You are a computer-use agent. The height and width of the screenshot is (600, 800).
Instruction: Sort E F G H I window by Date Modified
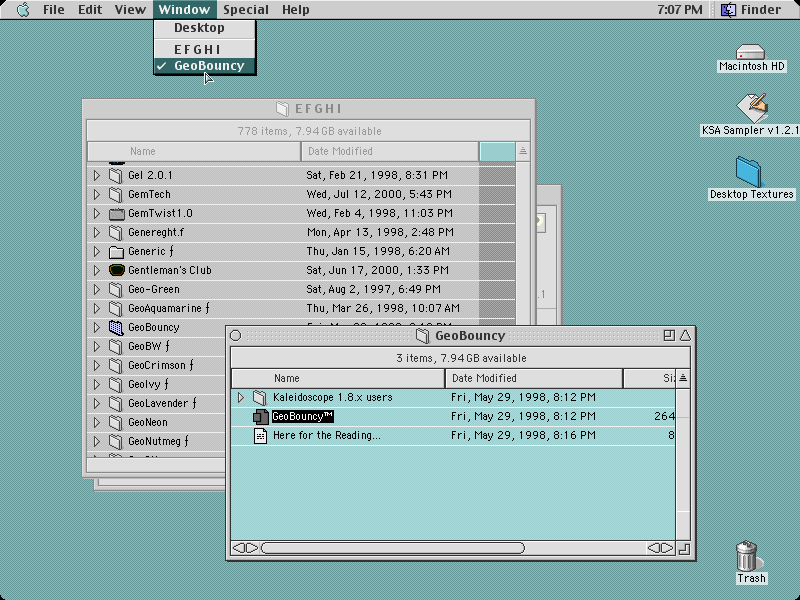click(390, 152)
